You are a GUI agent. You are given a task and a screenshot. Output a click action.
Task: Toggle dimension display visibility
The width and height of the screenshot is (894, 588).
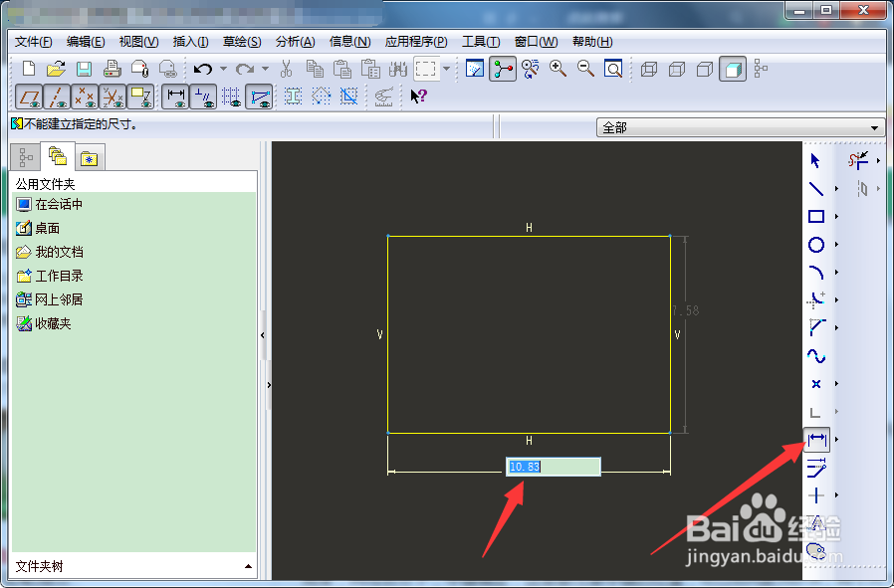point(177,96)
